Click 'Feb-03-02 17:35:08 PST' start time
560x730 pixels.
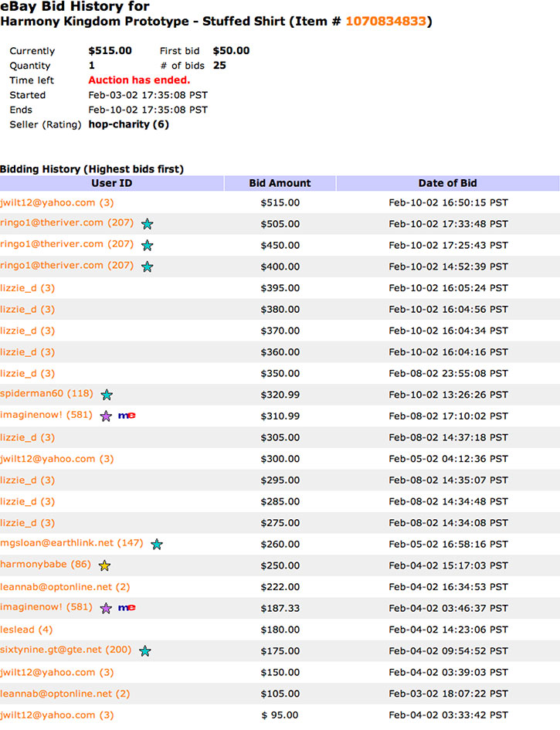point(148,96)
